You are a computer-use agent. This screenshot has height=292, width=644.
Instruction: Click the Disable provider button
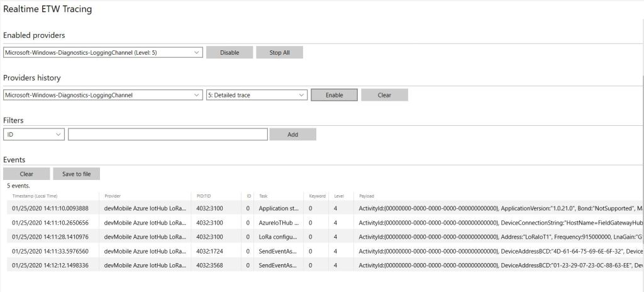point(230,53)
